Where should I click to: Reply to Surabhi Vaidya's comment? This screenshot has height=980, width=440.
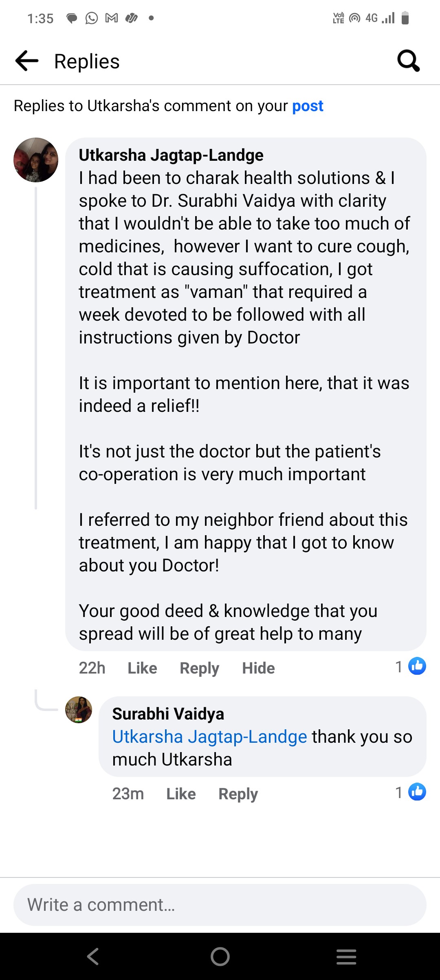click(238, 794)
